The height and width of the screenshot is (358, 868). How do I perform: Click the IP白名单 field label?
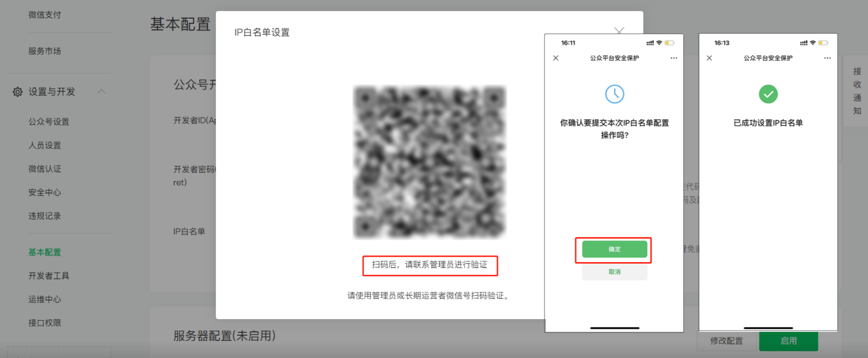coord(189,232)
